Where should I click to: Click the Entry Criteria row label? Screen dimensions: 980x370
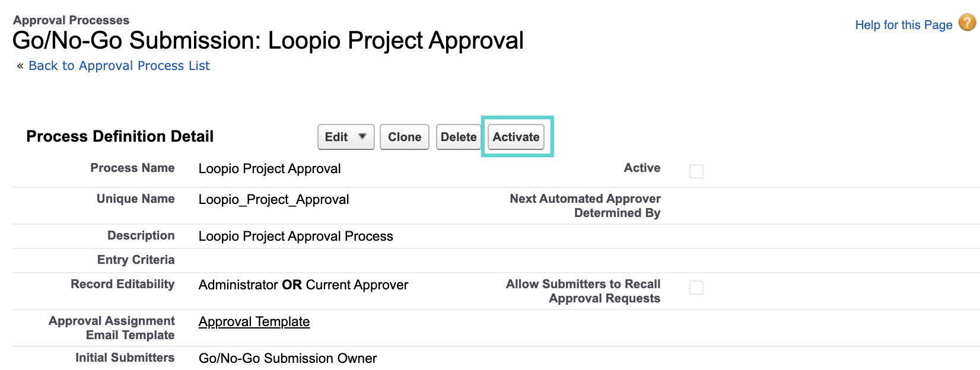(136, 260)
